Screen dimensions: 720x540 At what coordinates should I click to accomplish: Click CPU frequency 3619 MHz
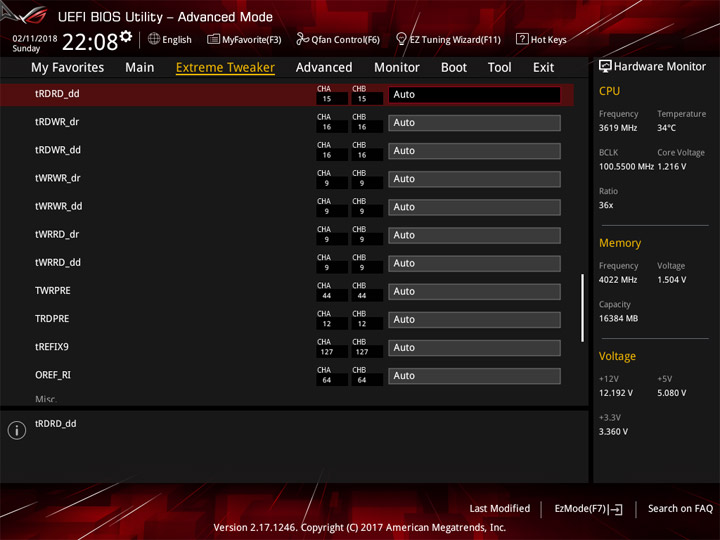618,128
